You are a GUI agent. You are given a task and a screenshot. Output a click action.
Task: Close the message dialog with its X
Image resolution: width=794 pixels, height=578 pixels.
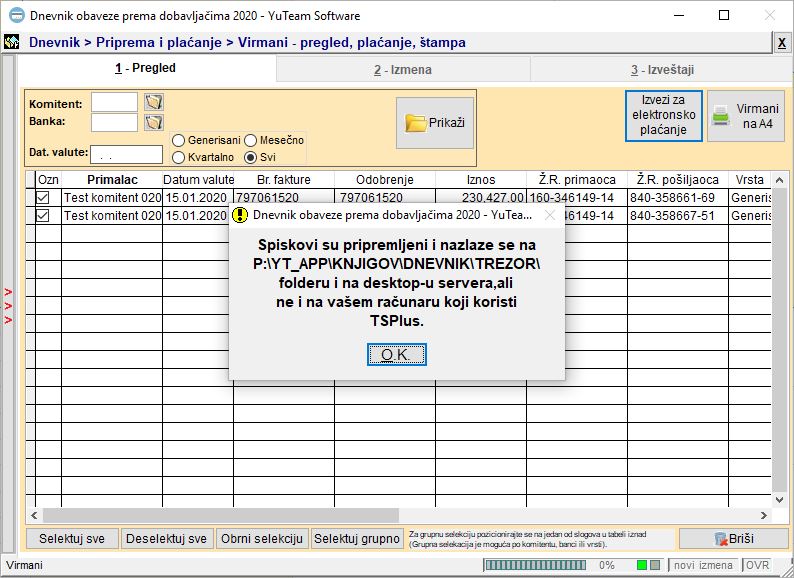click(550, 215)
